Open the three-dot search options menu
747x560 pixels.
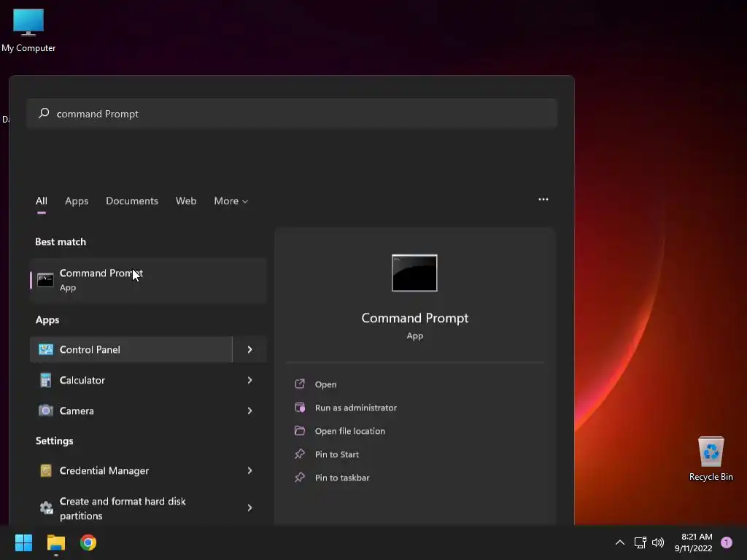click(x=543, y=200)
